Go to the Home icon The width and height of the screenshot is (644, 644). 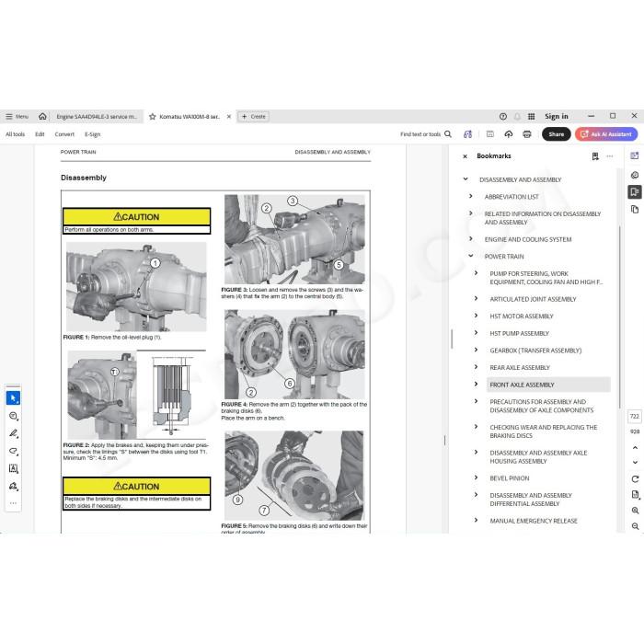(x=42, y=117)
